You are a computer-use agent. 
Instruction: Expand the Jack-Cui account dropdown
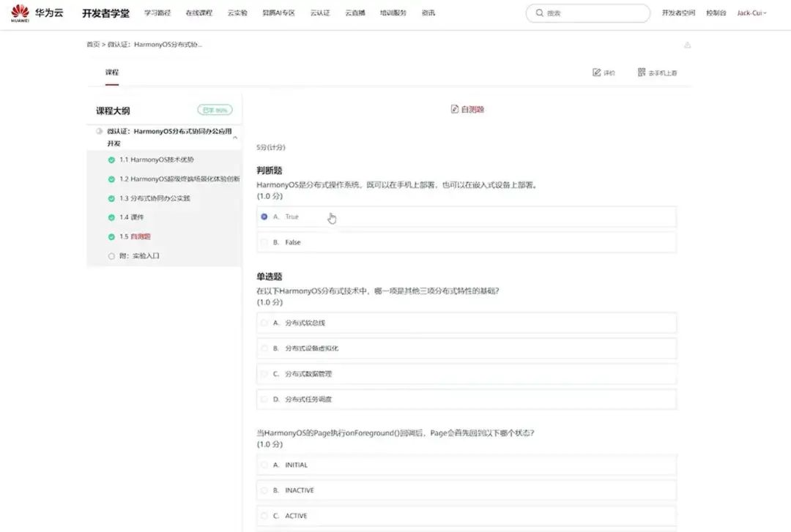pyautogui.click(x=751, y=13)
